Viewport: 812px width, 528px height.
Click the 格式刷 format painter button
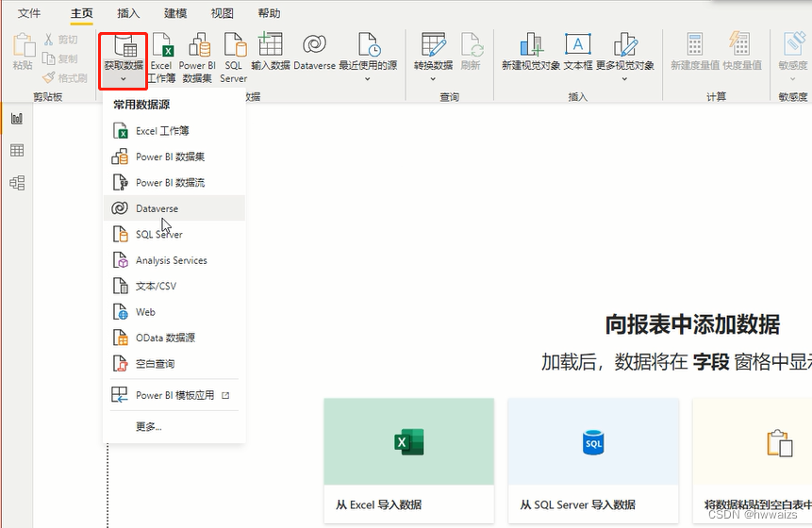coord(65,78)
